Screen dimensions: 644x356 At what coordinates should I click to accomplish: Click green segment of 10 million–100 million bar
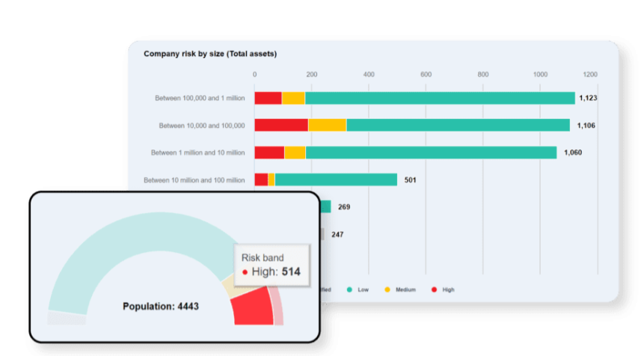(336, 179)
